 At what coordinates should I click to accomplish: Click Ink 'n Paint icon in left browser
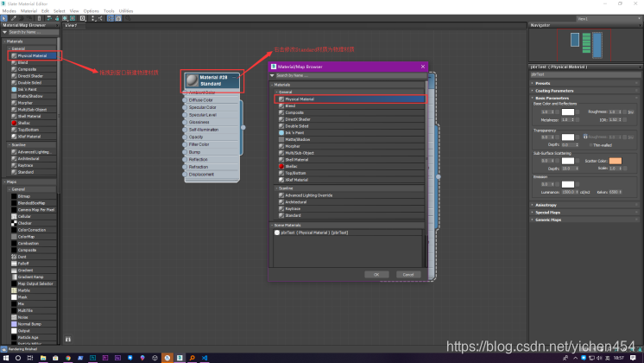[x=14, y=89]
